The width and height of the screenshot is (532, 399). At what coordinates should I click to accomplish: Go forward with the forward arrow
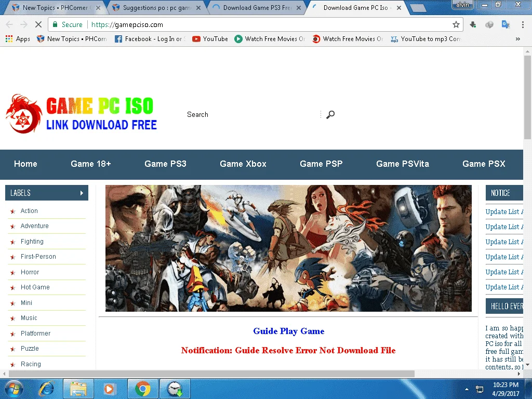coord(24,24)
